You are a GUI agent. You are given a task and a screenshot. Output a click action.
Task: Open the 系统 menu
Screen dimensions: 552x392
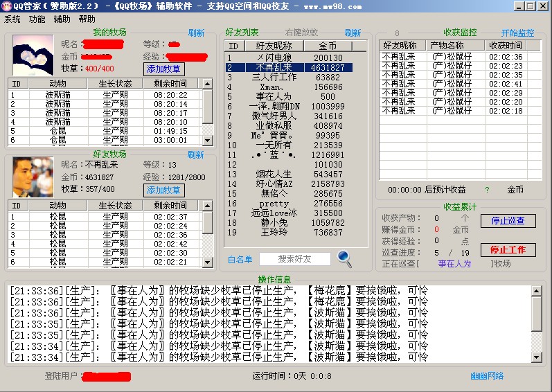point(12,19)
